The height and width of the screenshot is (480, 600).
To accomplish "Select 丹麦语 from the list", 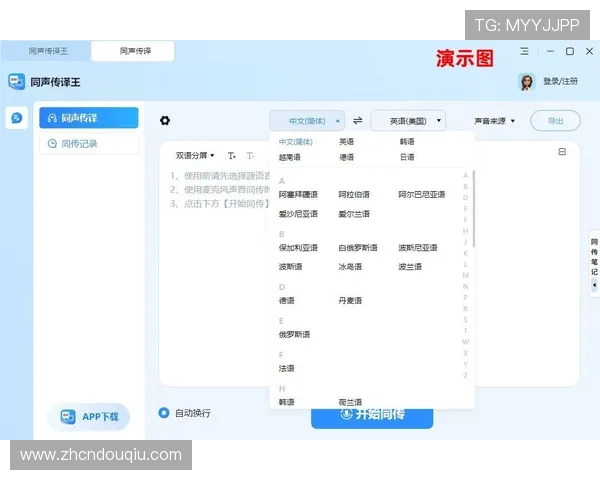I will click(x=350, y=300).
